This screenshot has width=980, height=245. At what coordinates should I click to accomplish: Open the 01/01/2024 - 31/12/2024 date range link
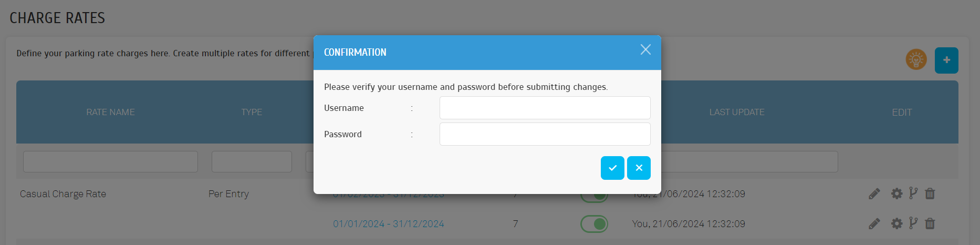388,224
